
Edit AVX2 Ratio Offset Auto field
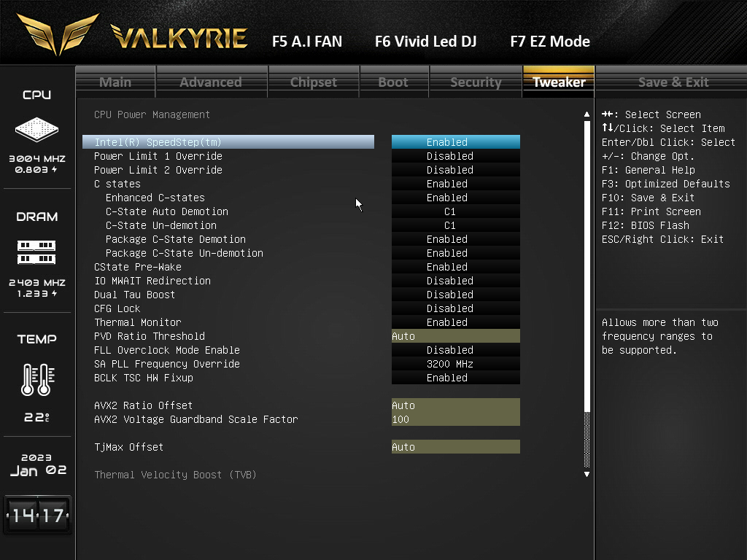455,405
